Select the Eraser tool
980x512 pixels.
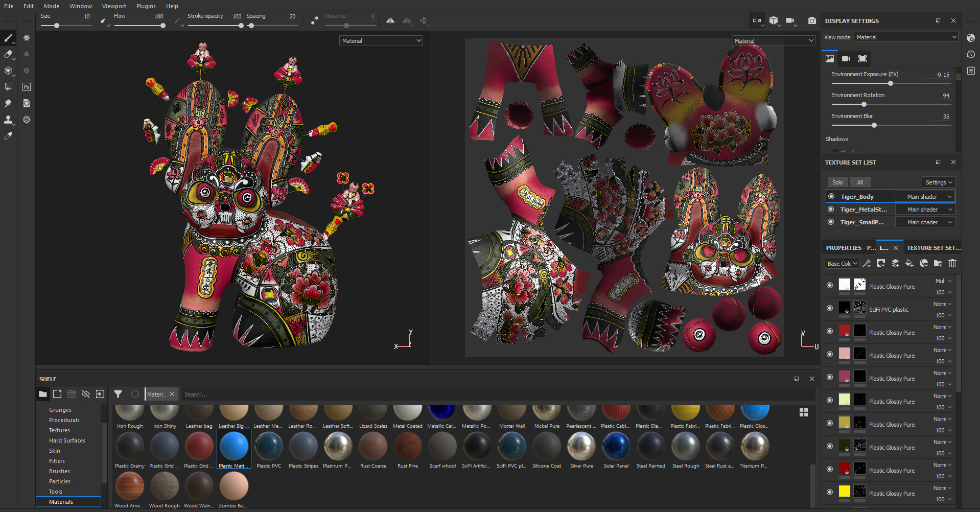point(8,54)
